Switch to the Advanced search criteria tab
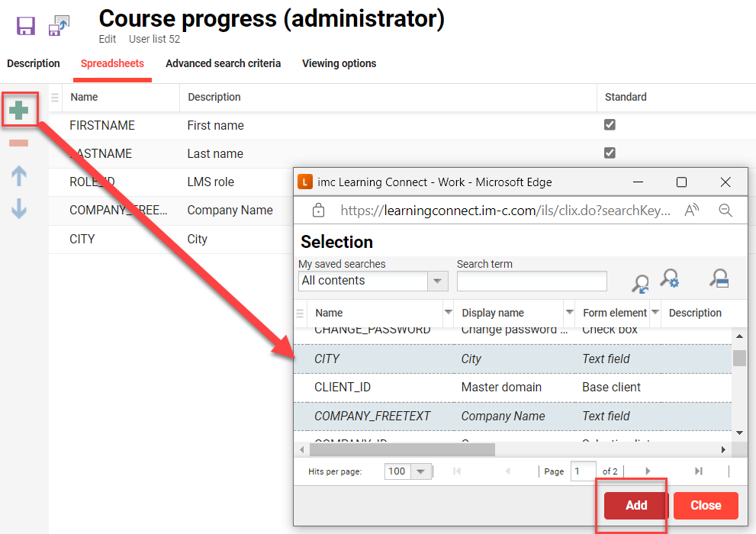 (x=223, y=63)
